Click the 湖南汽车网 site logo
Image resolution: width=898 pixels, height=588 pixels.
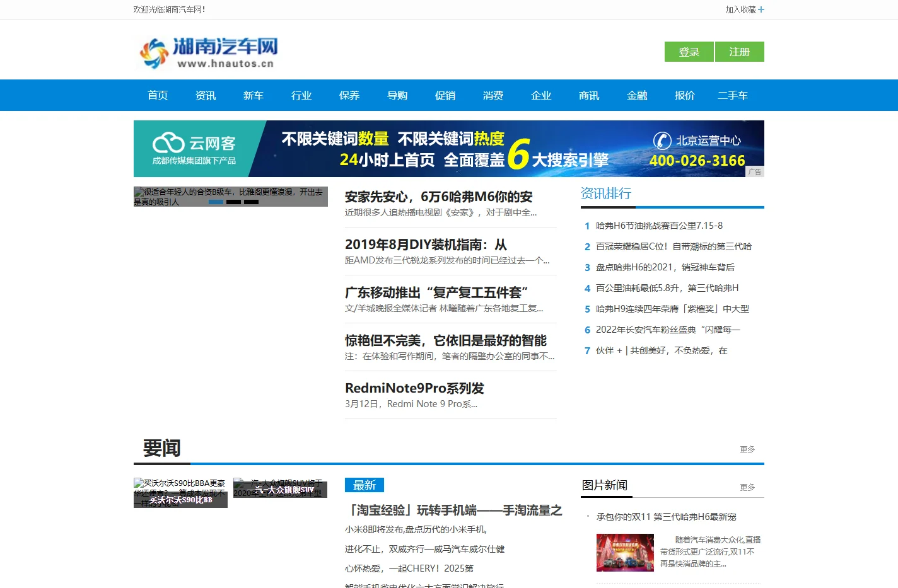tap(208, 52)
